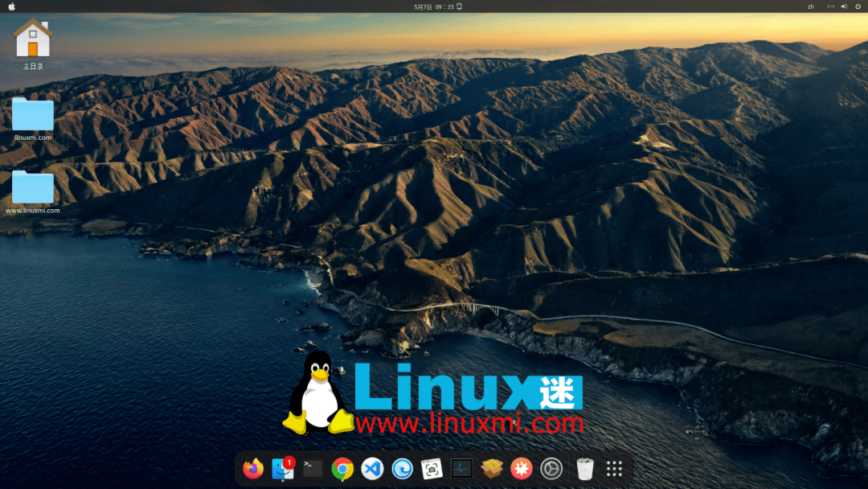Open the terminal emulator from the dock
Viewport: 868px width, 489px height.
point(312,468)
